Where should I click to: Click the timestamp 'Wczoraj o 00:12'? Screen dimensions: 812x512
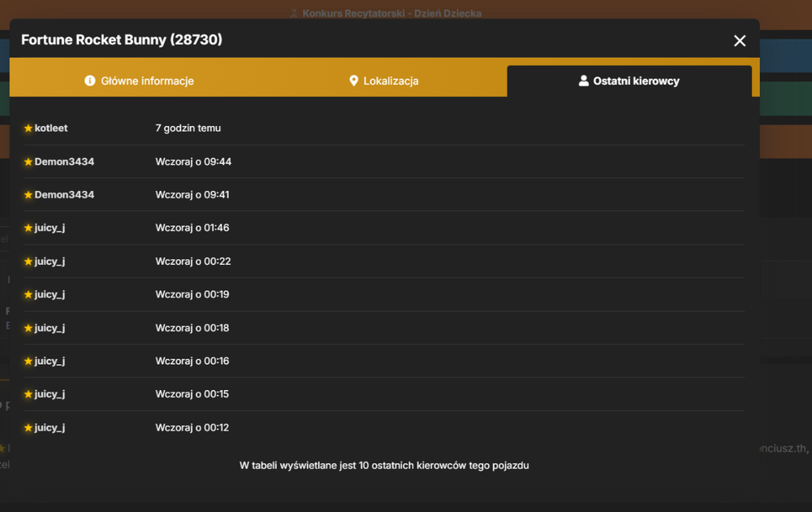[192, 428]
